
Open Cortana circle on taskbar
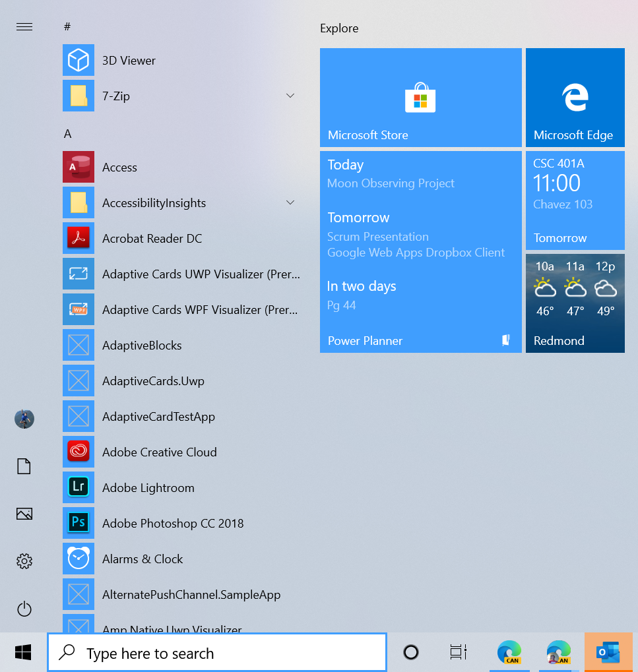(411, 652)
